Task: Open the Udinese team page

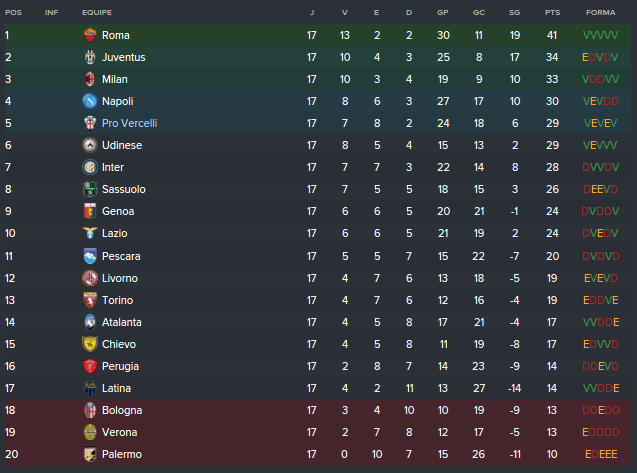Action: tap(123, 145)
